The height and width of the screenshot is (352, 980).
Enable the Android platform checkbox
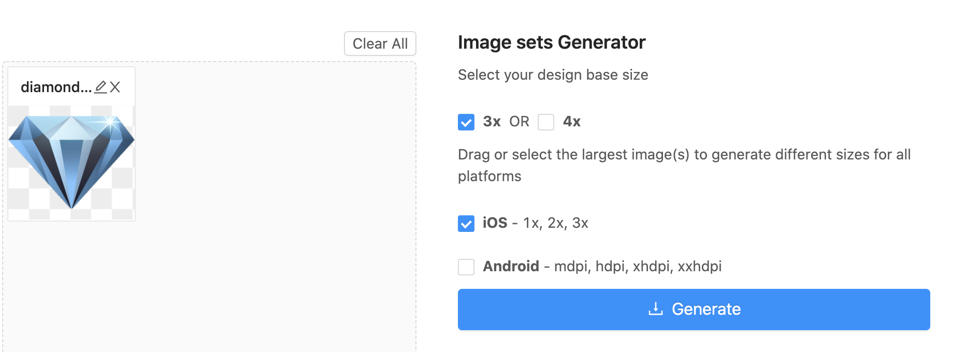[x=466, y=267]
